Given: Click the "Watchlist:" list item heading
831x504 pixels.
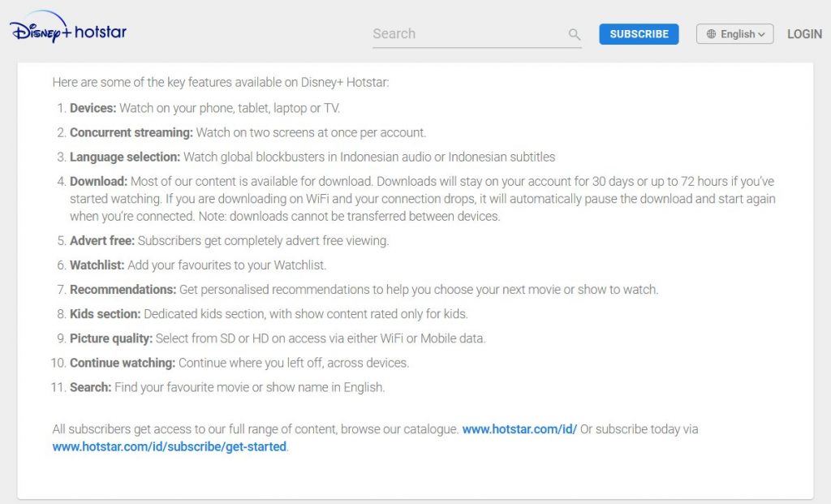Looking at the screenshot, I should [97, 265].
